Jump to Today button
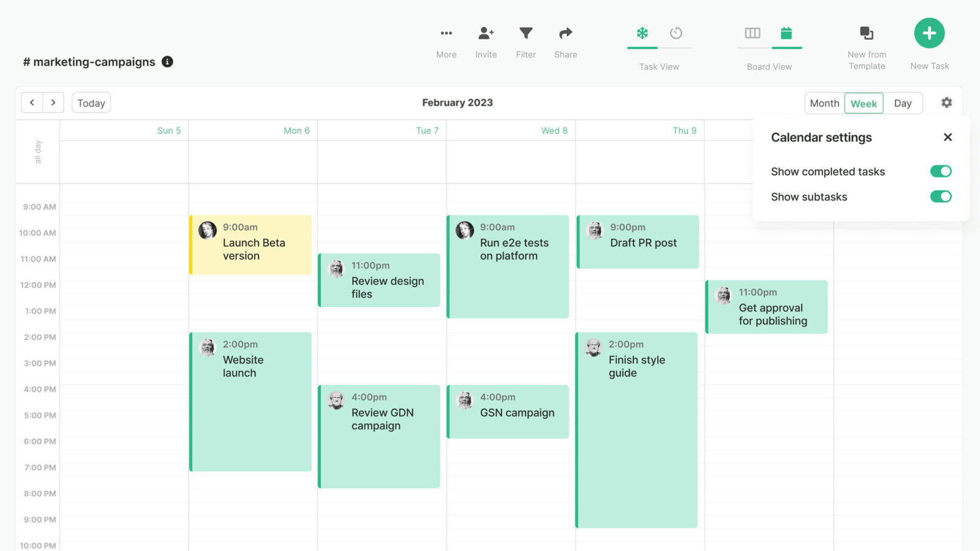Screen dimensions: 980x551 click(91, 103)
